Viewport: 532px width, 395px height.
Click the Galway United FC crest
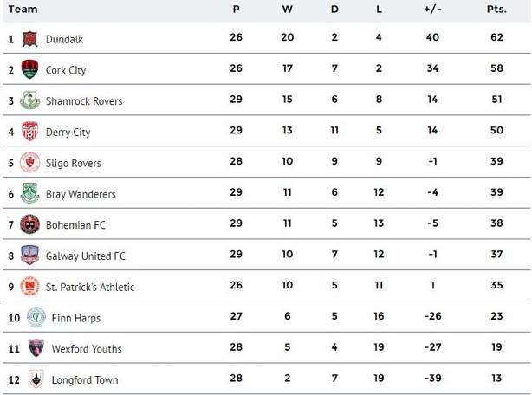[29, 256]
